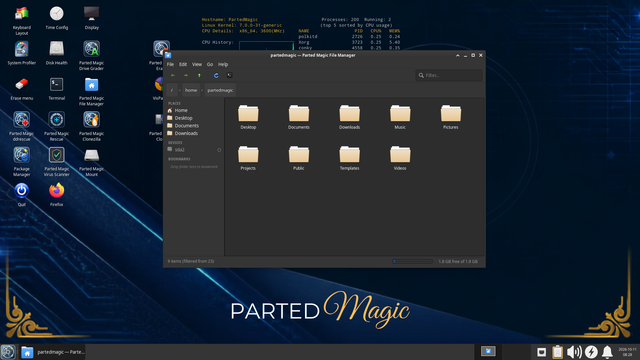Reload the folder with the refresh icon

click(216, 76)
